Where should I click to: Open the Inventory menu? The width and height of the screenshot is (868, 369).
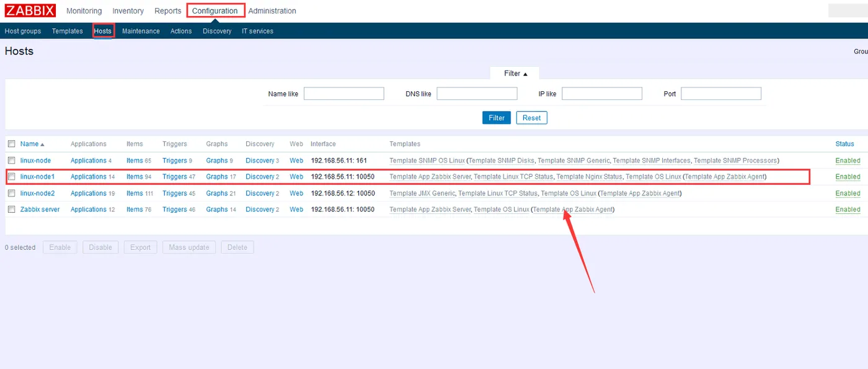(x=128, y=11)
